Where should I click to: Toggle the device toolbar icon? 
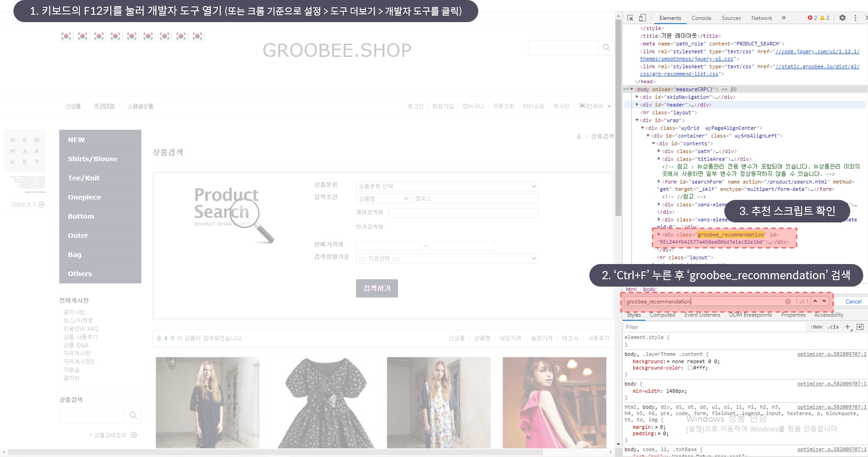click(x=642, y=18)
